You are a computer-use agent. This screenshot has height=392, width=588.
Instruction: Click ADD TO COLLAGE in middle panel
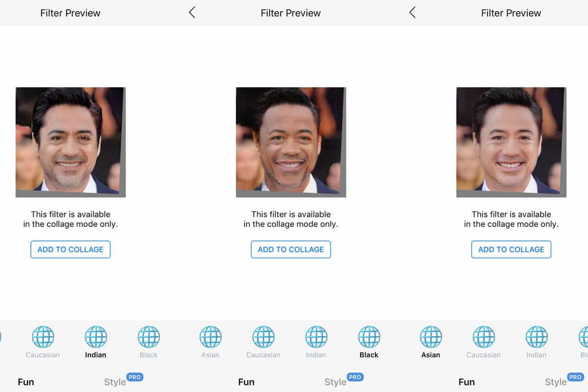291,249
